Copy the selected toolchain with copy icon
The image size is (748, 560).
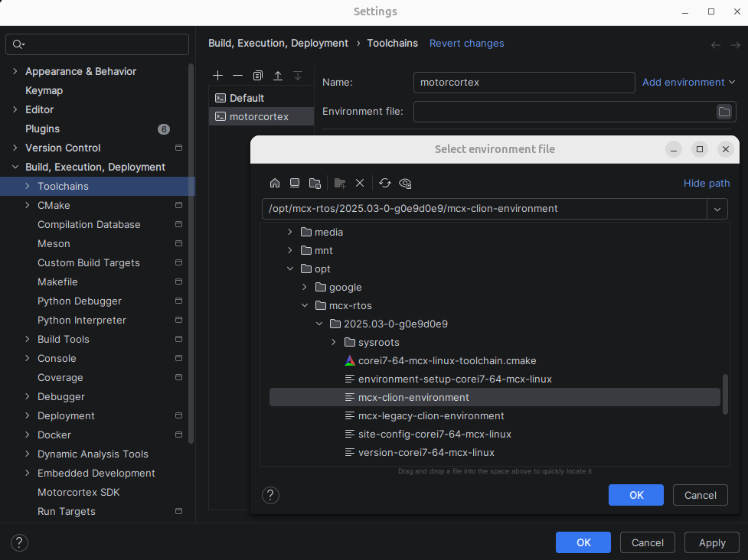pyautogui.click(x=258, y=76)
